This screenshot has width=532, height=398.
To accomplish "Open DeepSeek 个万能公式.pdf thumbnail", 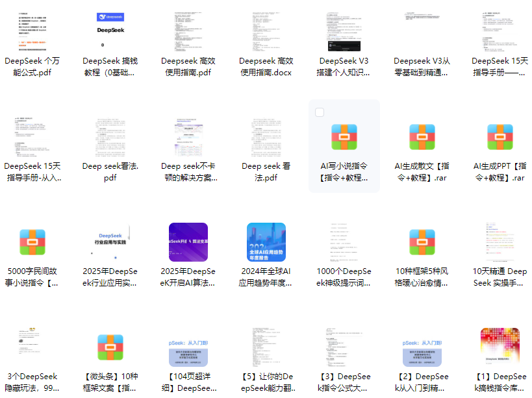I will 32,32.
